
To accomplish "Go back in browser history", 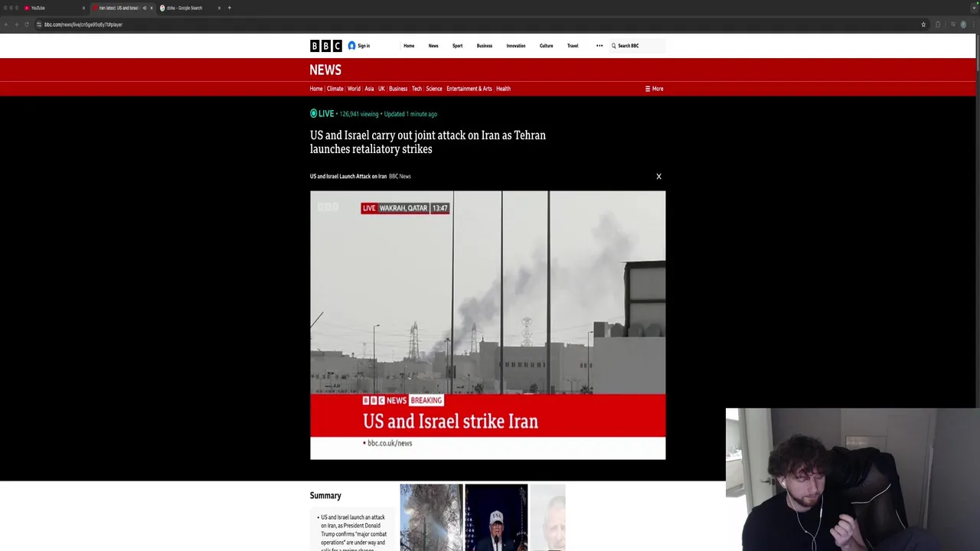I will point(6,24).
